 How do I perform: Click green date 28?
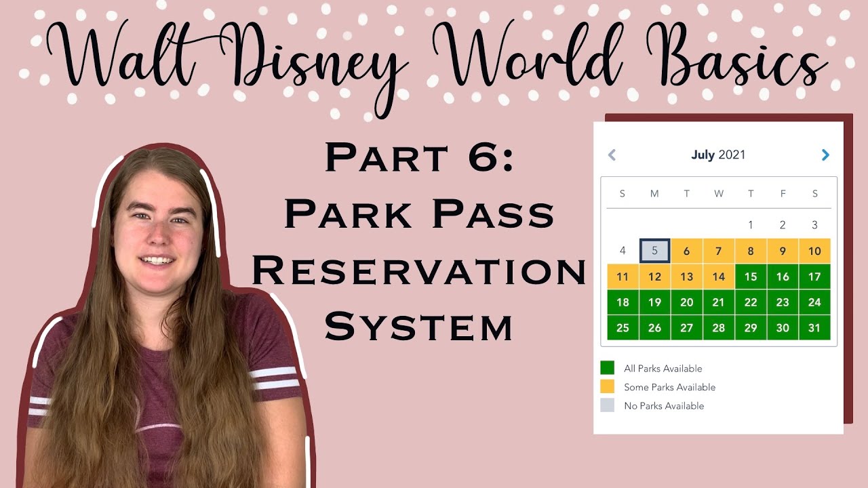[719, 327]
